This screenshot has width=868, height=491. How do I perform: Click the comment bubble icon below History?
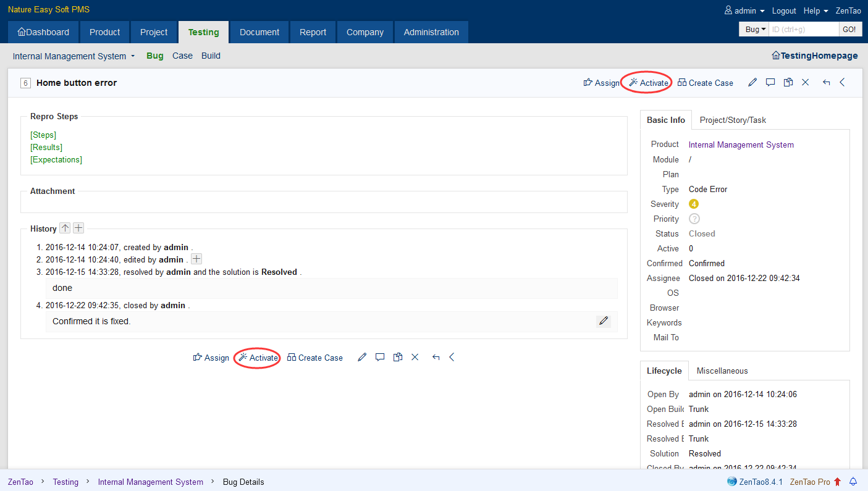point(380,358)
